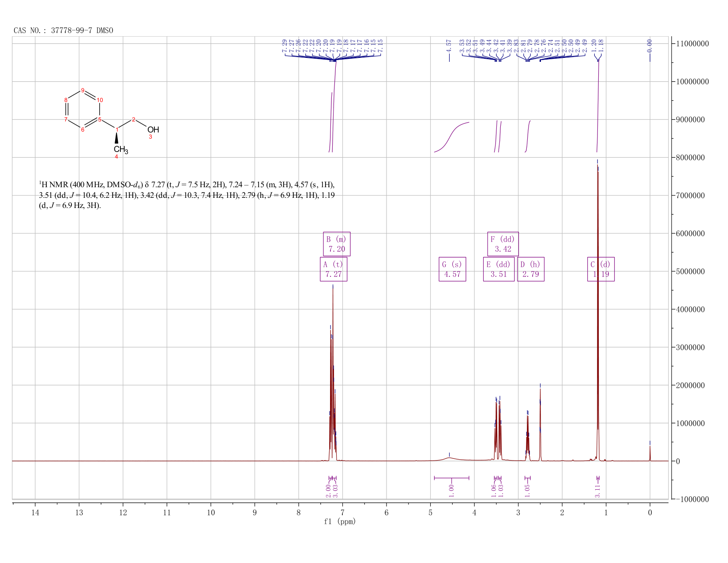Screen dimensions: 728x563
Task: Select the F (dd) 3.42 multiplet box
Action: (x=503, y=244)
